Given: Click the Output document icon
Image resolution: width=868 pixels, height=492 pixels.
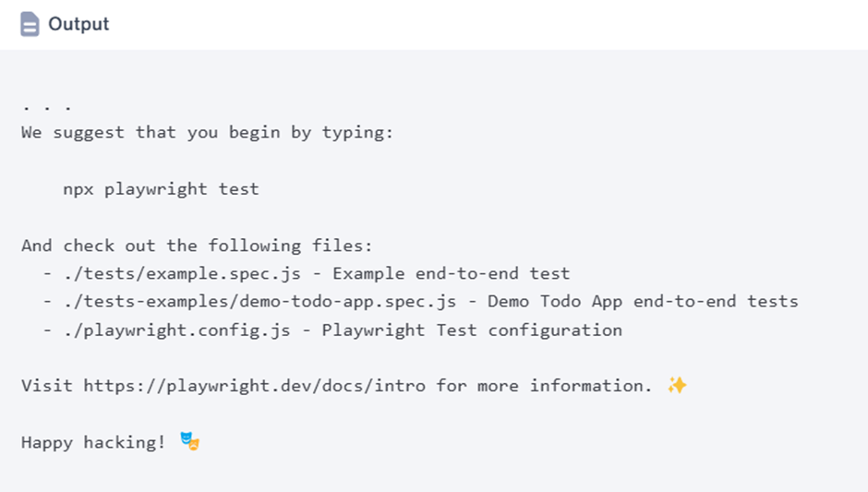Looking at the screenshot, I should pyautogui.click(x=30, y=24).
